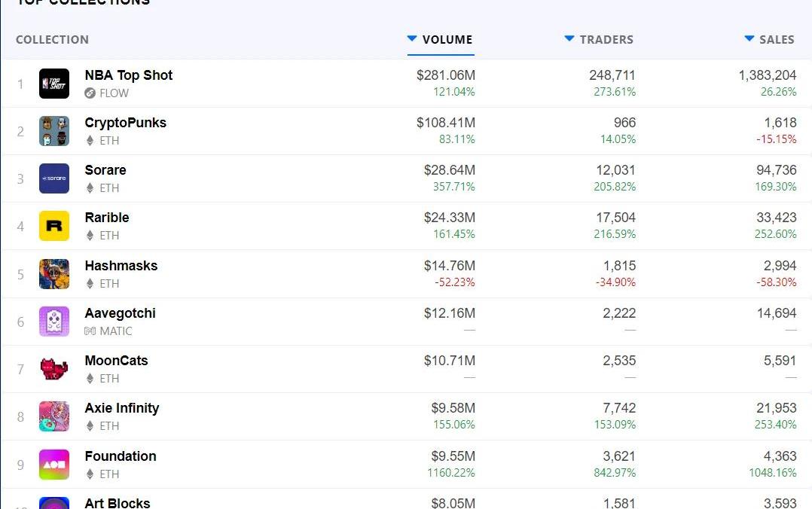Click the Sorare logo icon
This screenshot has height=509, width=812.
[54, 178]
